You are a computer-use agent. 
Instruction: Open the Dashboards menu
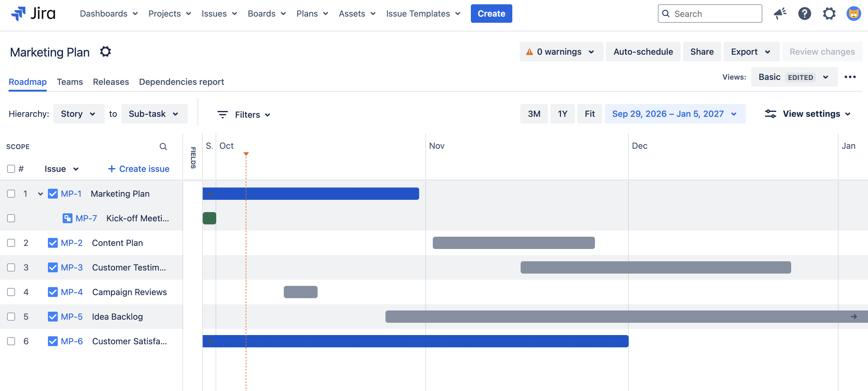click(x=109, y=14)
